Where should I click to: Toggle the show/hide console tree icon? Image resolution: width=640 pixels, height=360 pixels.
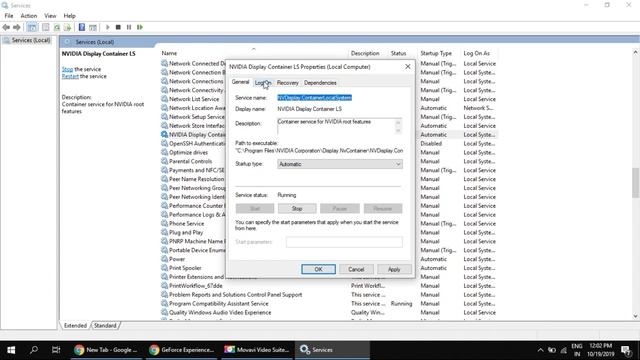[x=32, y=27]
